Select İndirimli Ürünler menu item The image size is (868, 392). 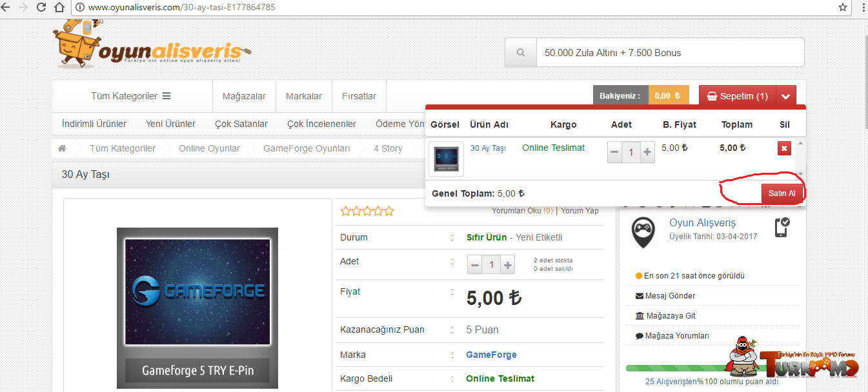click(x=94, y=124)
